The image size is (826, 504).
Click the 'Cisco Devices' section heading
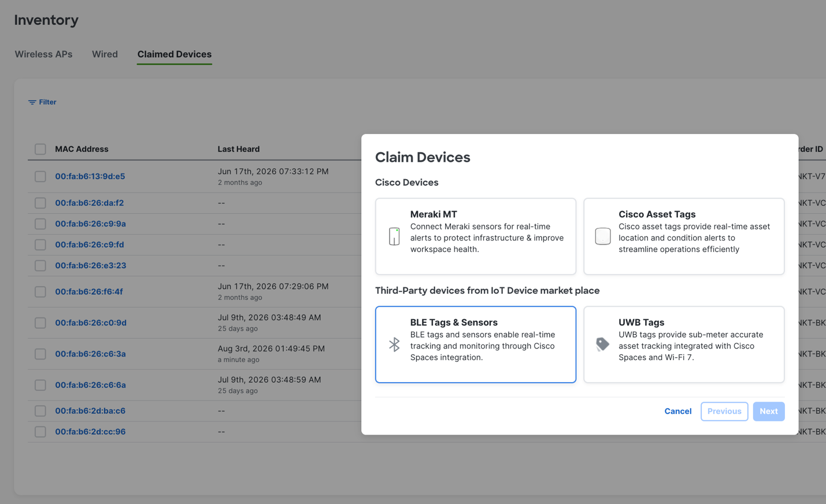(x=407, y=183)
